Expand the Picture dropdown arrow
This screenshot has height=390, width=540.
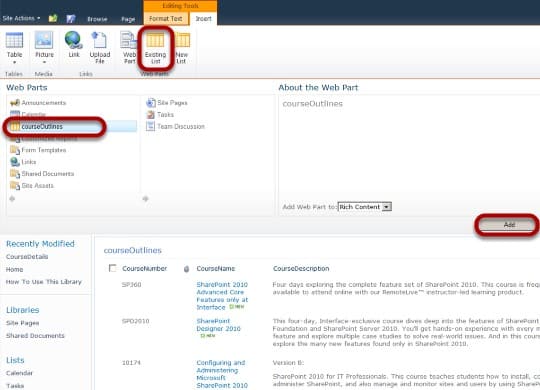click(44, 62)
